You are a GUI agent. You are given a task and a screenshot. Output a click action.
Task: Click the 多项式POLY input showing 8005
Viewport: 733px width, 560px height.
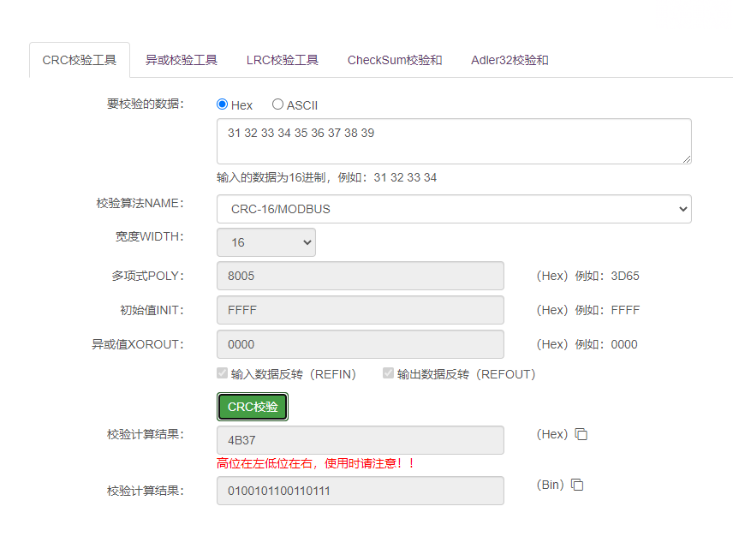coord(360,276)
